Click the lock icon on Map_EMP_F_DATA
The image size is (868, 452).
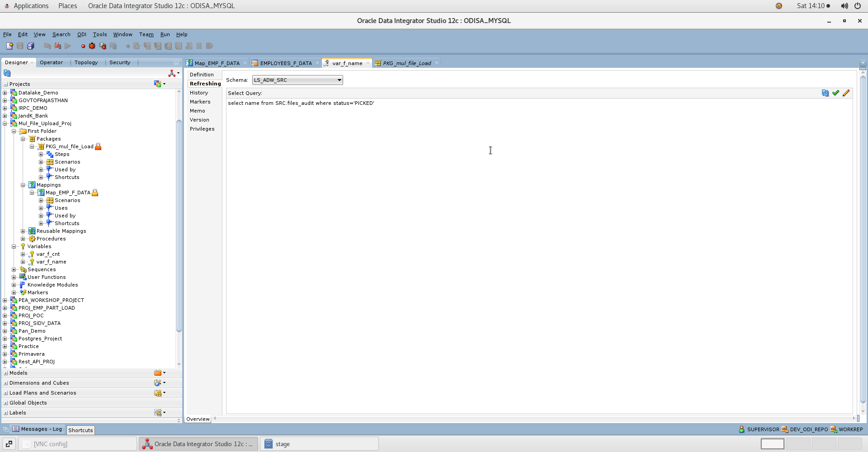click(95, 193)
